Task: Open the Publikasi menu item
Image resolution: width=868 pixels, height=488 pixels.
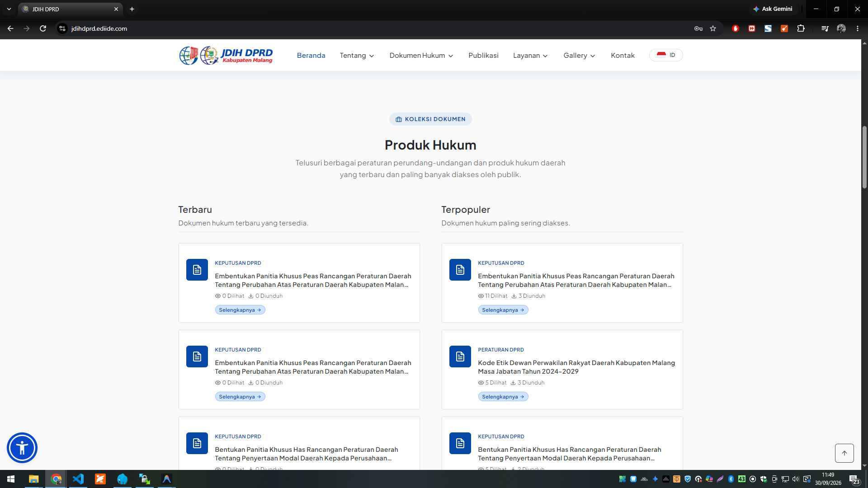Action: click(483, 56)
